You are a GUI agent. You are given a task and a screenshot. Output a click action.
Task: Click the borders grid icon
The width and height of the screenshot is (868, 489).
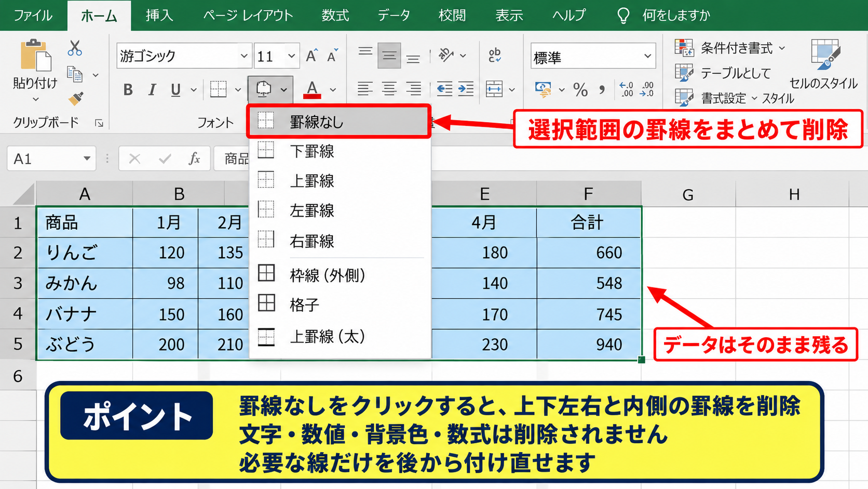pyautogui.click(x=218, y=89)
